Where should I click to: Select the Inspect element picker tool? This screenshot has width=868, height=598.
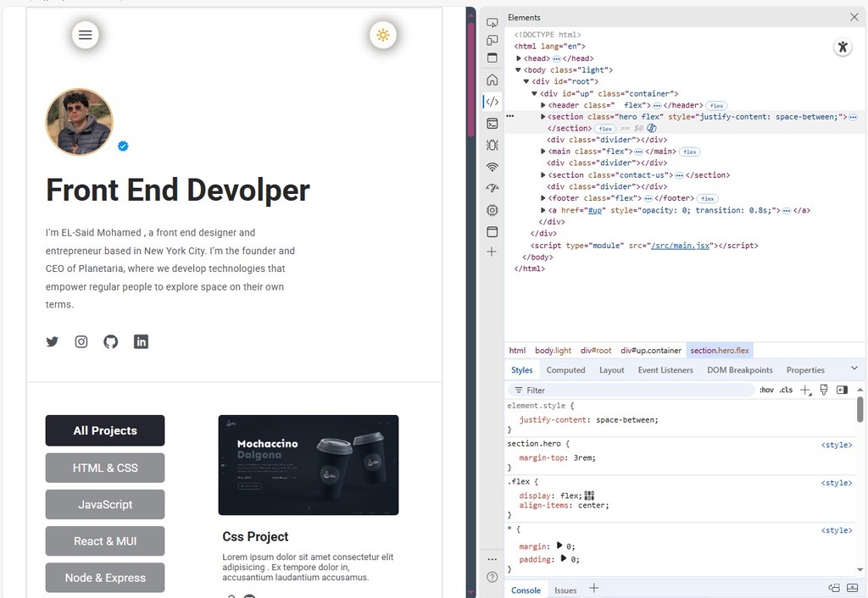pyautogui.click(x=492, y=22)
